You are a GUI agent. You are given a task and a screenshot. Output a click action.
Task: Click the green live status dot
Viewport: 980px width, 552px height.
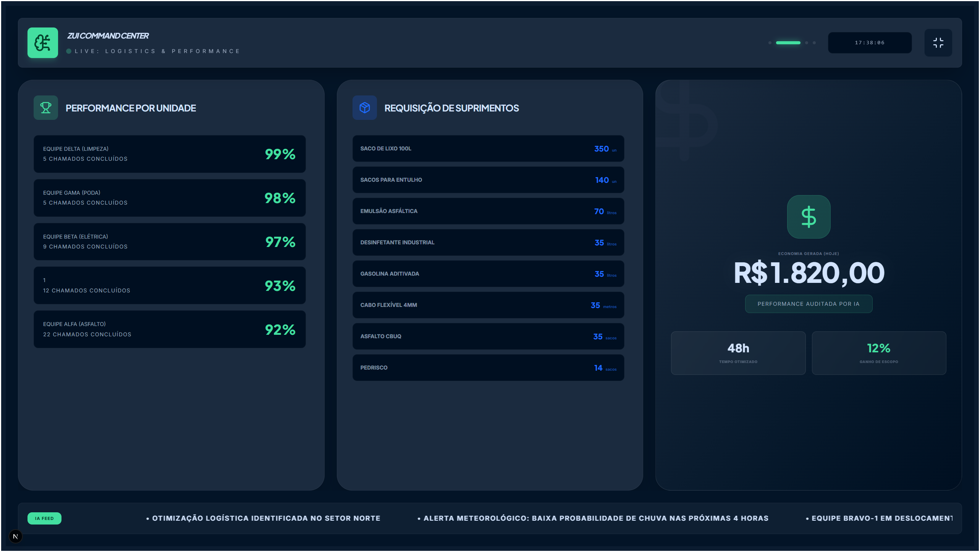pyautogui.click(x=69, y=51)
